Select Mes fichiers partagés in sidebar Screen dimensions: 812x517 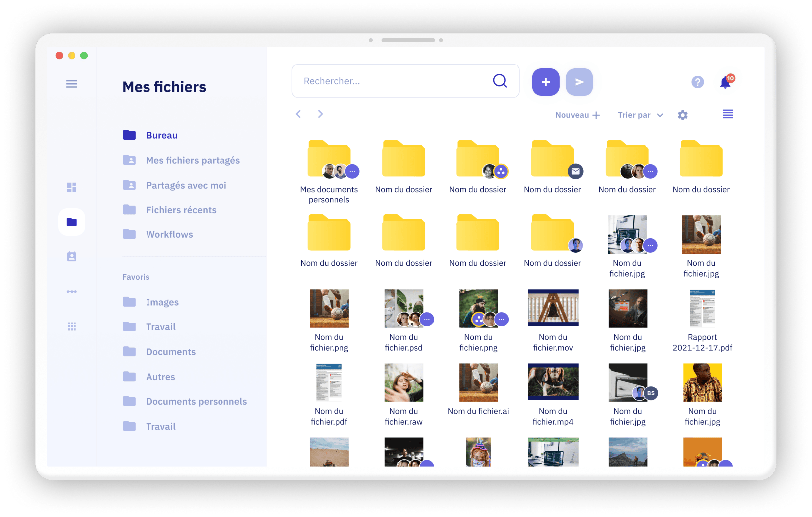tap(193, 160)
